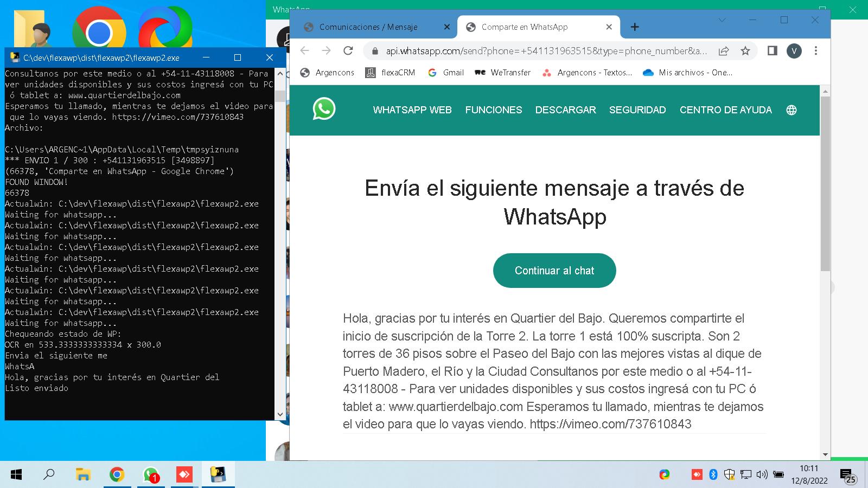Image resolution: width=868 pixels, height=488 pixels.
Task: Reload the WhatsApp page
Action: (348, 51)
